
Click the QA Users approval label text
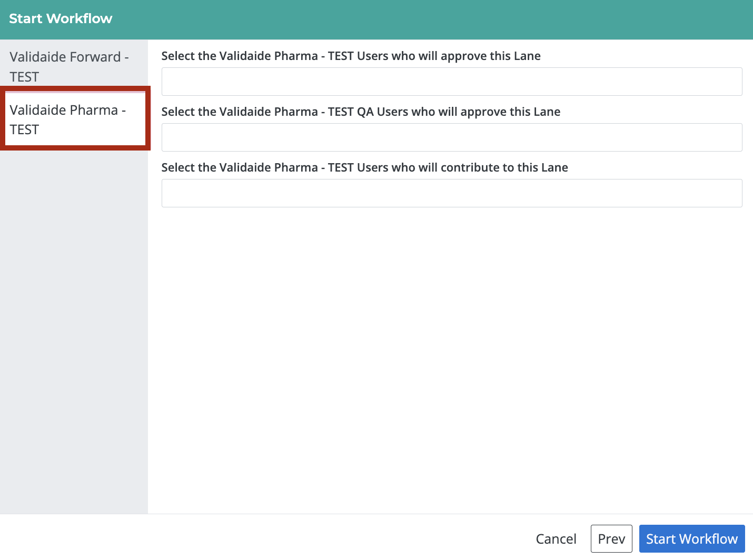tap(361, 112)
